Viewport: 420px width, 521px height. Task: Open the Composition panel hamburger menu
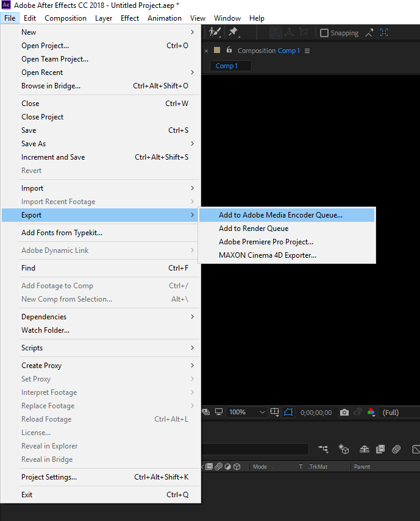pos(307,51)
